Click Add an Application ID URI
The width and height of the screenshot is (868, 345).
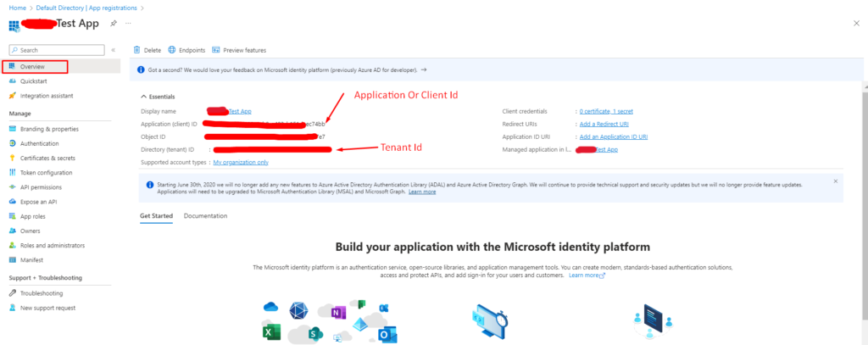(x=614, y=136)
